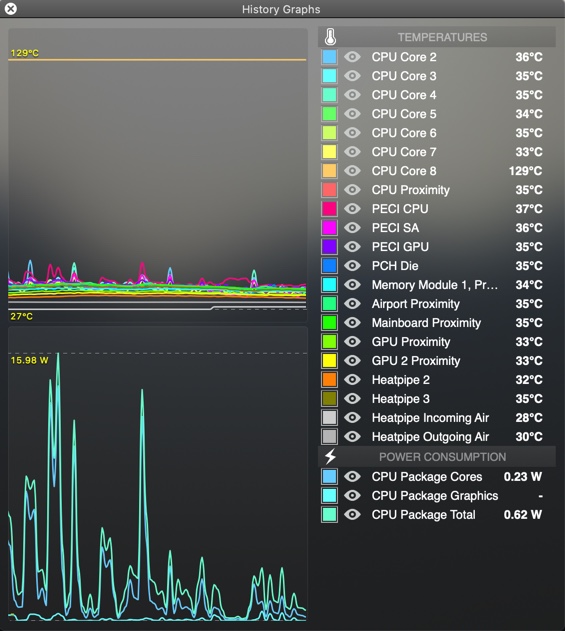Viewport: 565px width, 631px height.
Task: Click the 27°C minimum label on temperature graph
Action: click(x=21, y=316)
